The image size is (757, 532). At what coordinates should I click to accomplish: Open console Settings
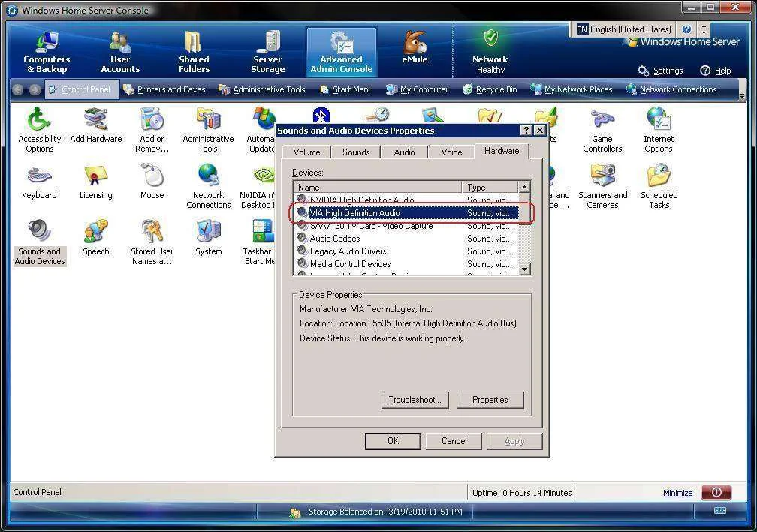[x=660, y=71]
